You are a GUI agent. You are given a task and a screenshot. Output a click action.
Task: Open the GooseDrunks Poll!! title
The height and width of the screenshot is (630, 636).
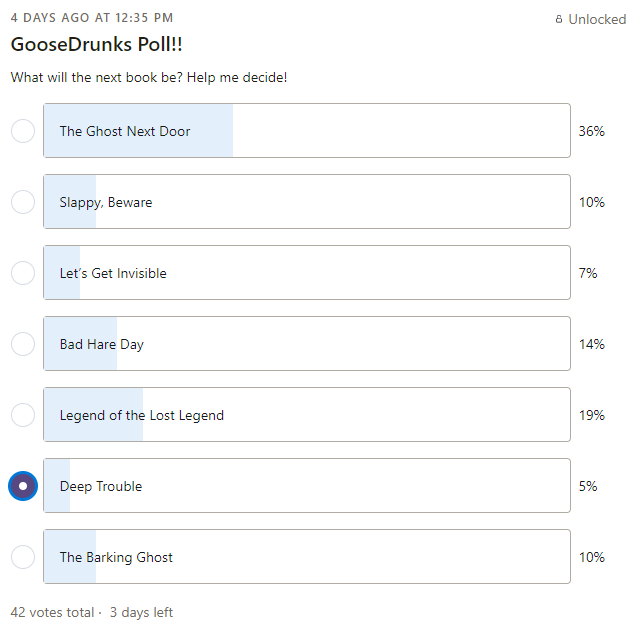97,44
